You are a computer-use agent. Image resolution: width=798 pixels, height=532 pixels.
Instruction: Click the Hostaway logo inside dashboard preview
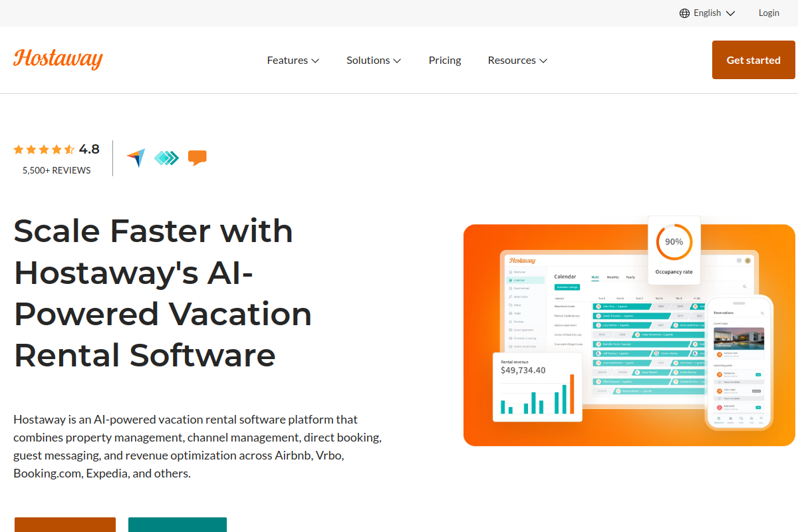522,261
